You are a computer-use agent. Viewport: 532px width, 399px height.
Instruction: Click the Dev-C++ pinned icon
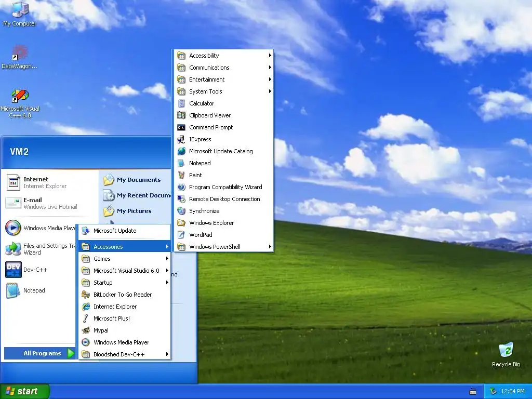tap(14, 270)
